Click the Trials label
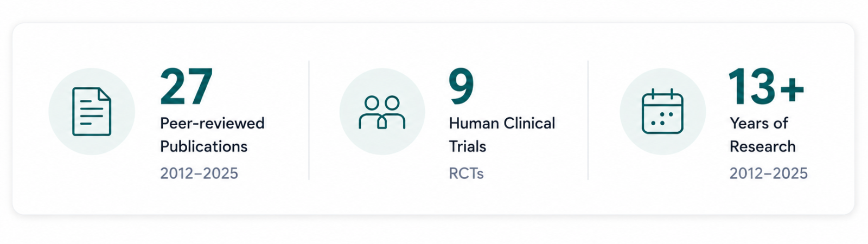This screenshot has height=244, width=868. [x=467, y=146]
